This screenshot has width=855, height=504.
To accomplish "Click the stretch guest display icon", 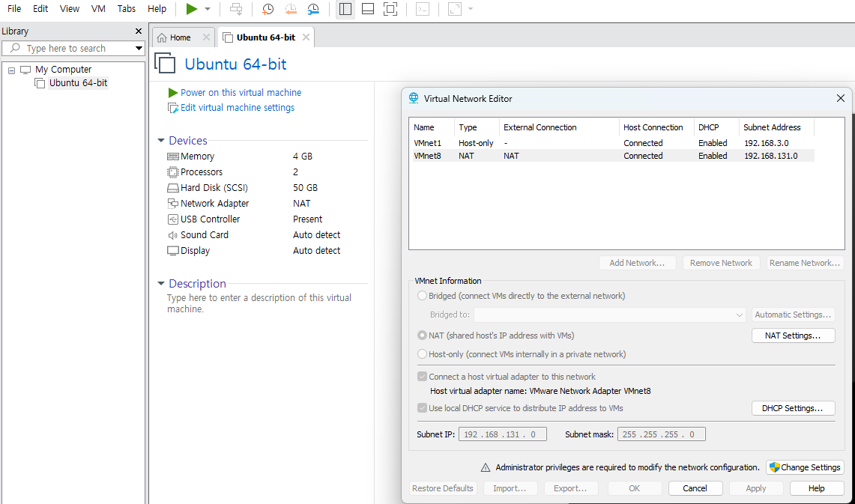I will [455, 9].
